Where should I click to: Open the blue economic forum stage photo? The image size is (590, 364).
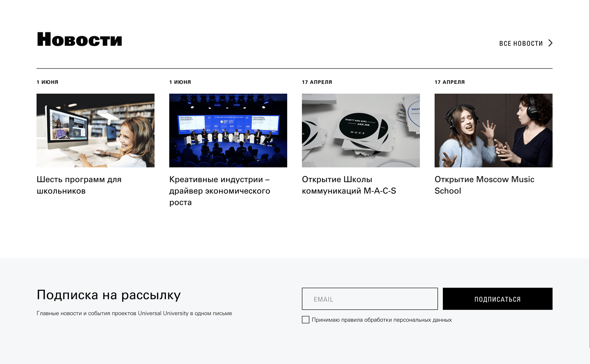coord(228,130)
